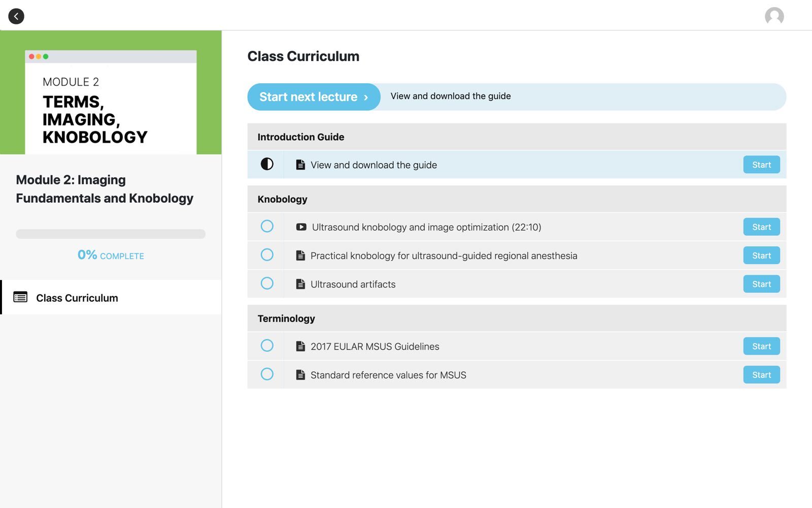812x508 pixels.
Task: Click the Knobology section header
Action: [x=282, y=199]
